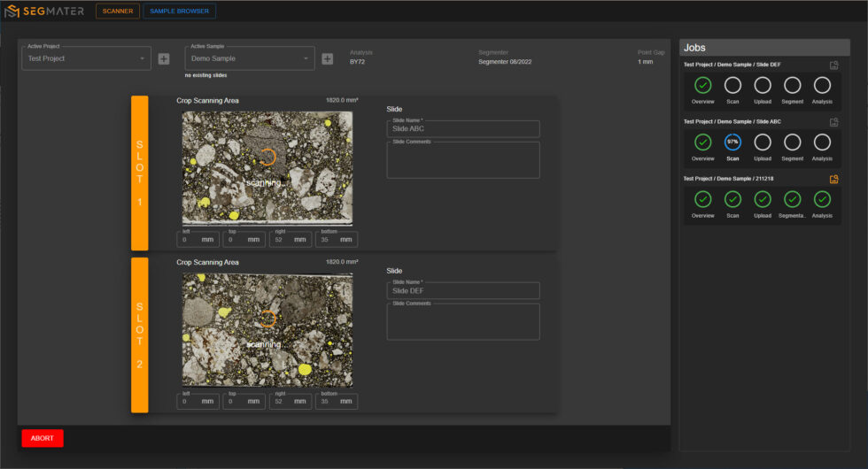Click the Slot 1 Slide Name field
Image resolution: width=868 pixels, height=469 pixels.
pos(463,129)
